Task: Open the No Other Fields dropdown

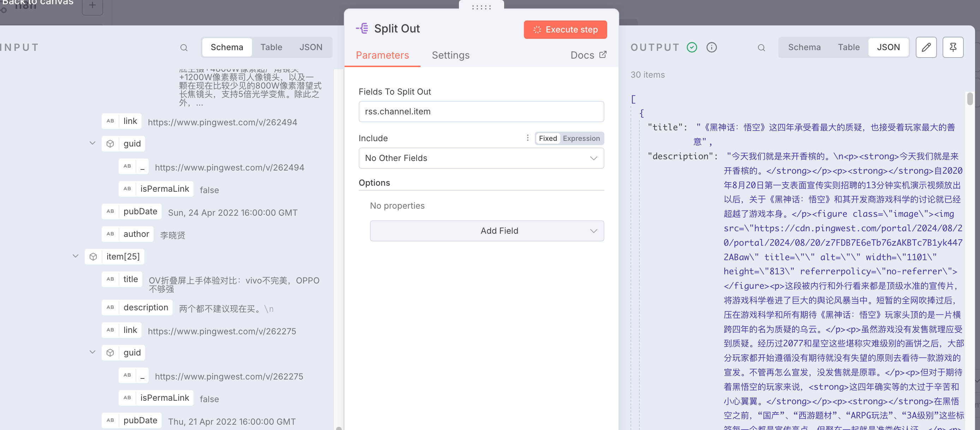Action: point(481,158)
